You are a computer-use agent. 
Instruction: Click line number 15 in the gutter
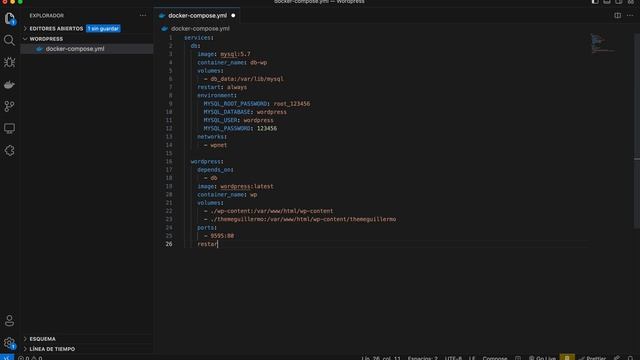[x=169, y=153]
